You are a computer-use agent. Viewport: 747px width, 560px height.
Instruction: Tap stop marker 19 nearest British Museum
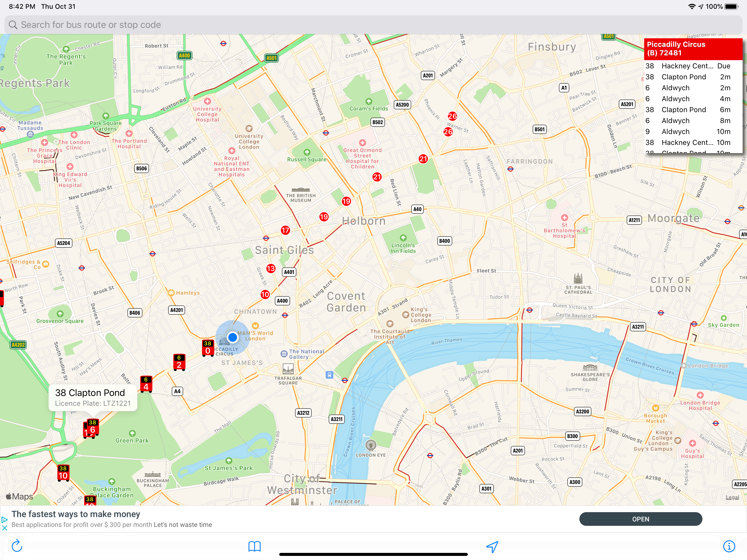(324, 217)
